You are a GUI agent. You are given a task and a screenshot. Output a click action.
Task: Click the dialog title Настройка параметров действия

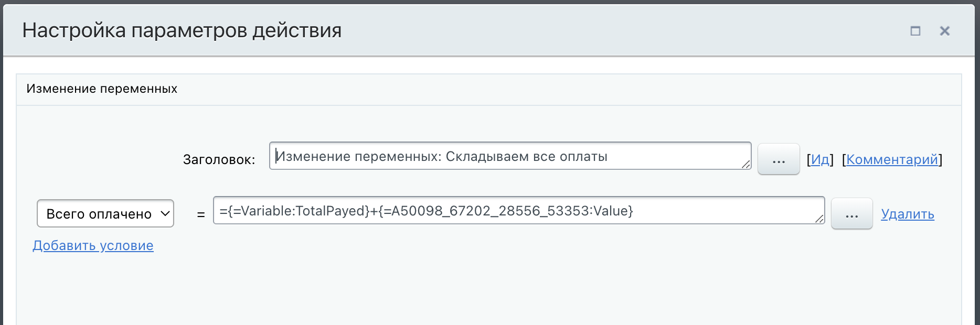182,30
